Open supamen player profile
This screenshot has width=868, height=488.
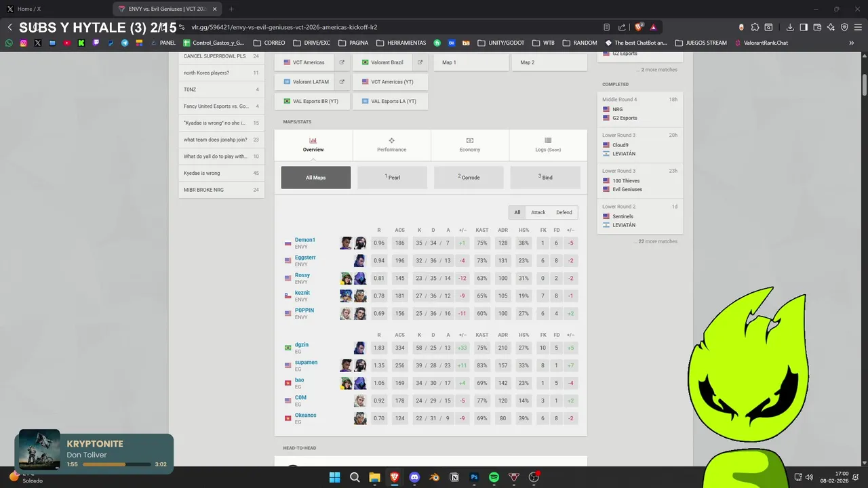[306, 363]
